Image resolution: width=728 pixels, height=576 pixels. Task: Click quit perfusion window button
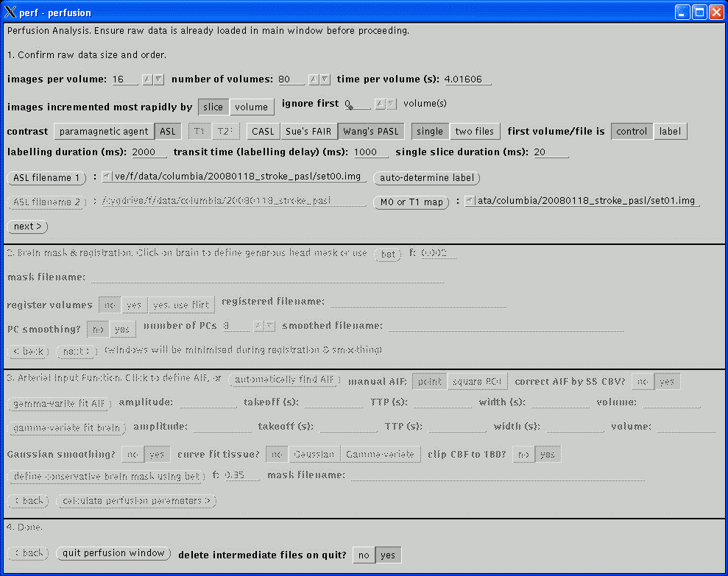[114, 553]
